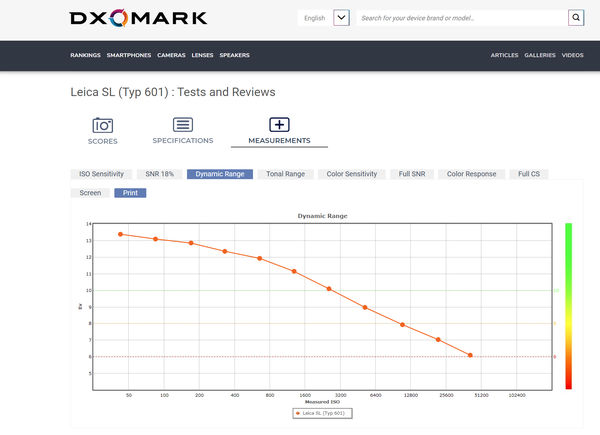
Task: Click the DXOMARK logo
Action: point(138,18)
